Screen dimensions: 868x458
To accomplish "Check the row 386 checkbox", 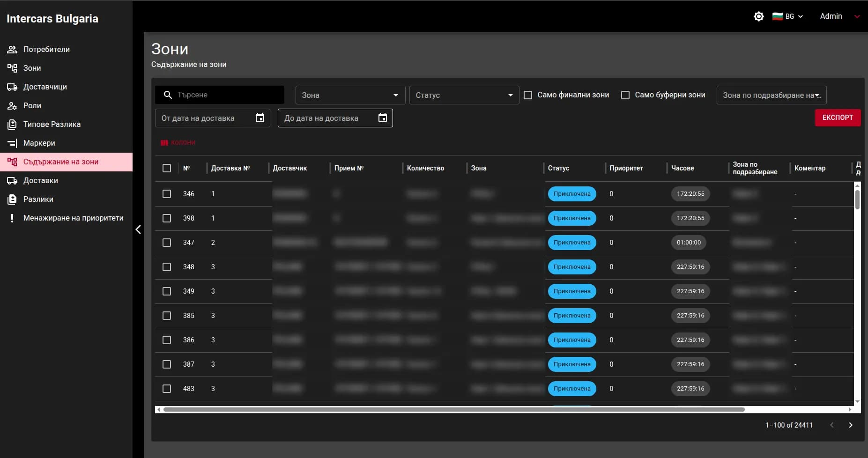I will pyautogui.click(x=167, y=340).
